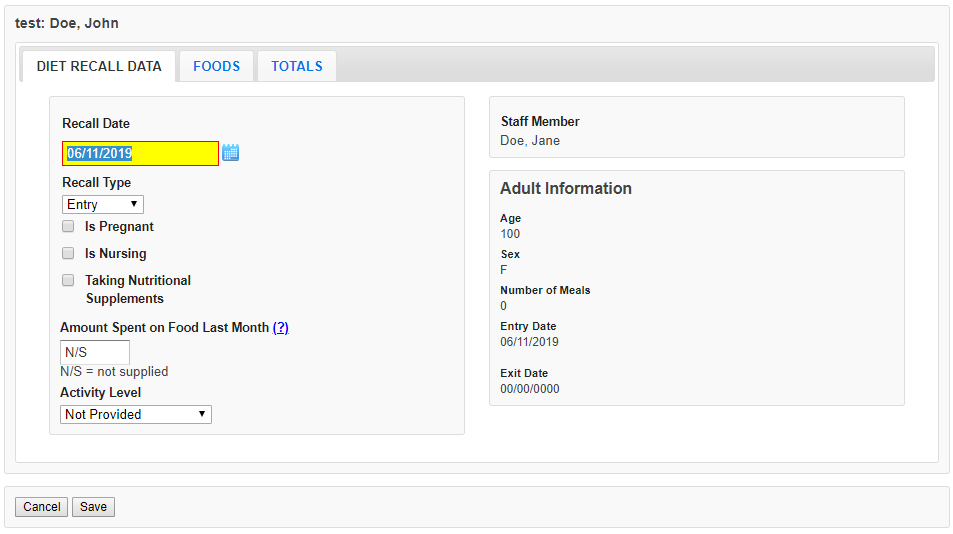Open the Totals tab
This screenshot has height=534, width=953.
coord(296,67)
